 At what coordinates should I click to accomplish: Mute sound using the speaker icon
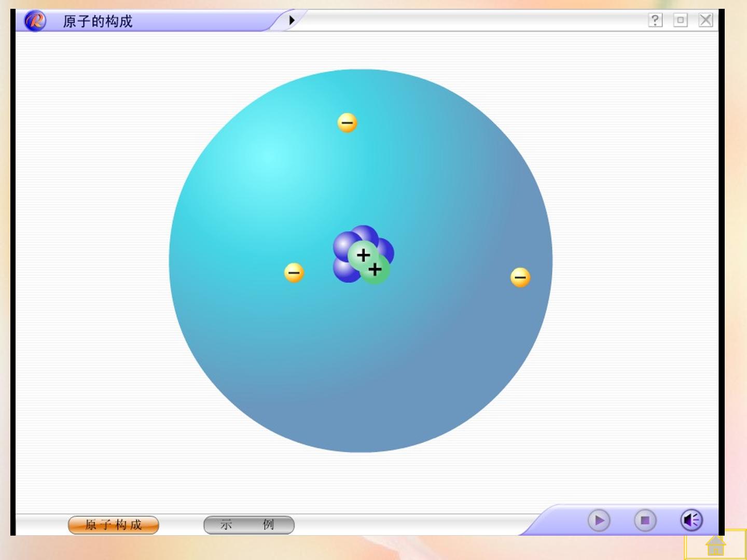[x=691, y=520]
